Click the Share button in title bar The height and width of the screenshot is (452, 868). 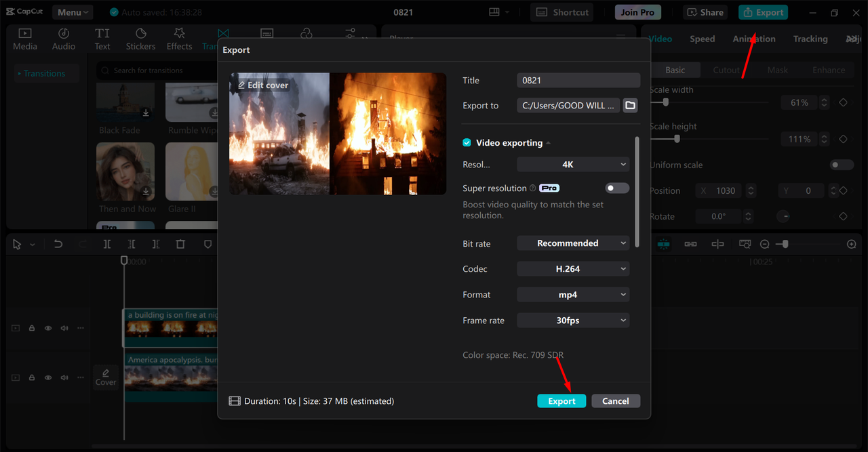(705, 12)
